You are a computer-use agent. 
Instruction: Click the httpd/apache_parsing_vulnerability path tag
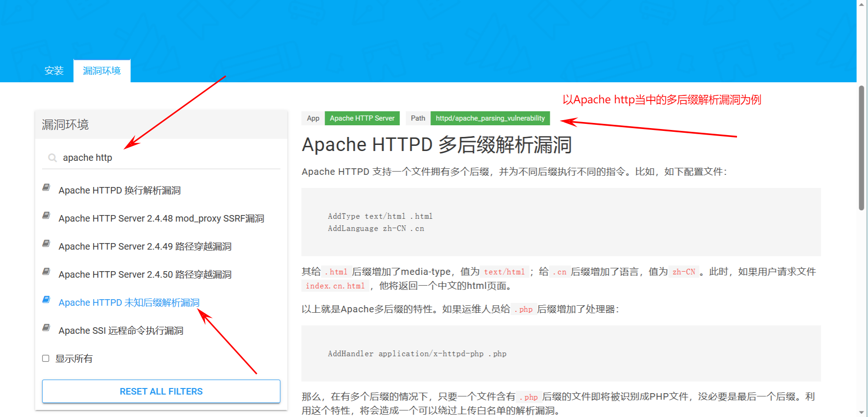click(490, 118)
